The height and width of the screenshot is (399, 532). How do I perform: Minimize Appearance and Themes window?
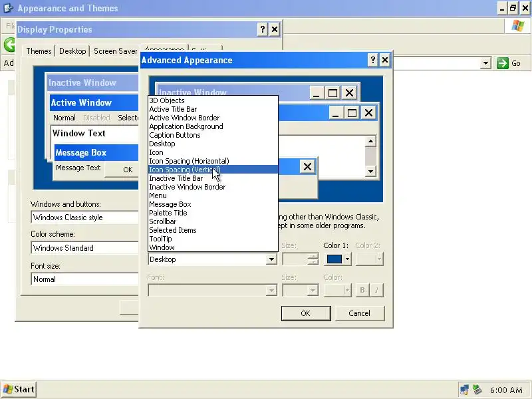[x=502, y=8]
